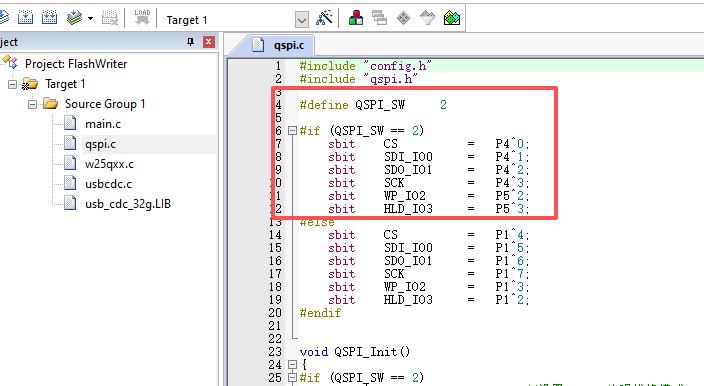Collapse the Target 1 tree node
Screen dimensions: 704x386
click(x=13, y=84)
